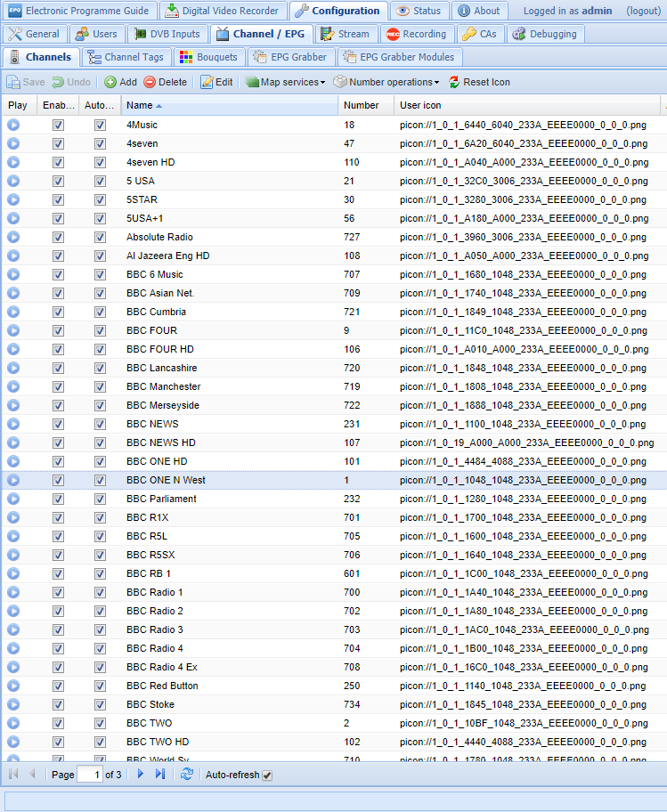
Task: Switch to the Status tab
Action: point(419,11)
